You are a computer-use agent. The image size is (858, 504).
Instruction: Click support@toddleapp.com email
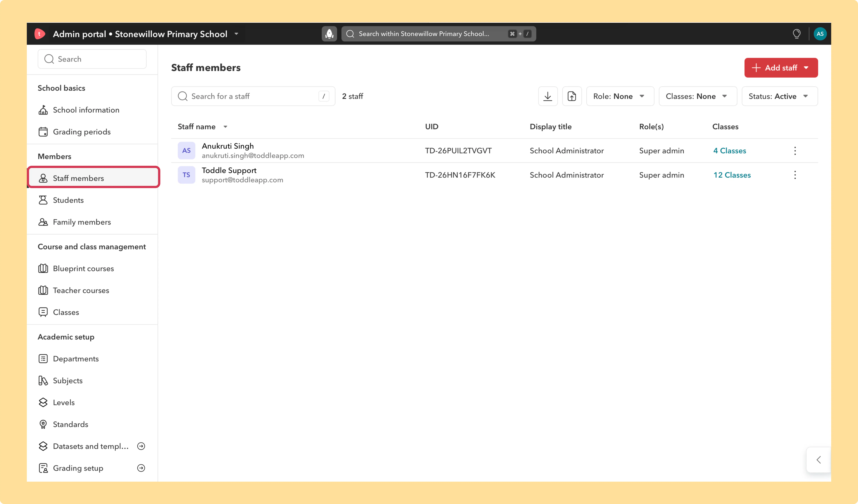242,180
